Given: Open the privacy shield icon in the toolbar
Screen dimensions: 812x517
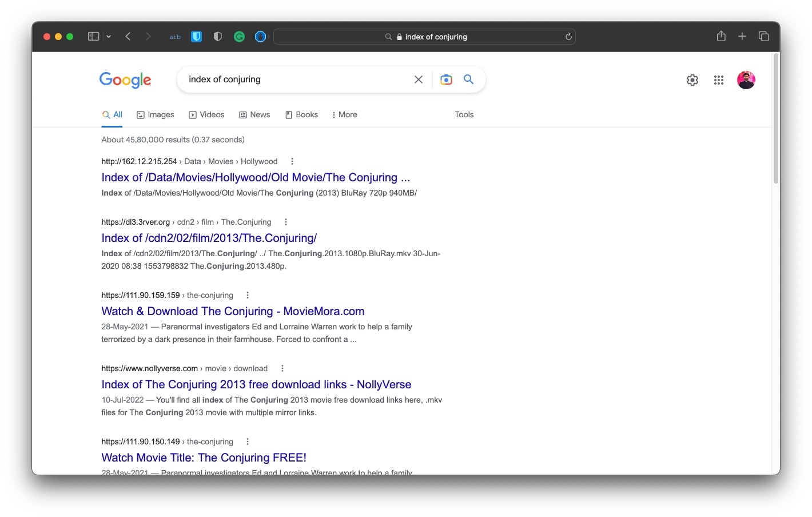Looking at the screenshot, I should [x=217, y=37].
